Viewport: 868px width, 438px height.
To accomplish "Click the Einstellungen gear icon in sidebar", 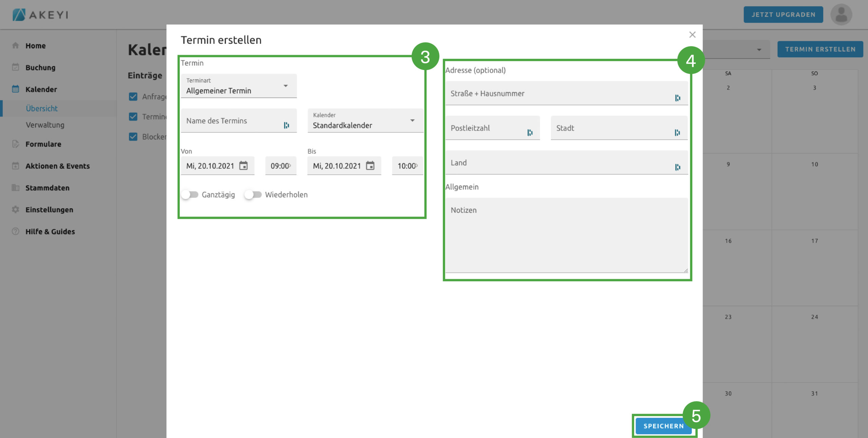I will [x=15, y=210].
